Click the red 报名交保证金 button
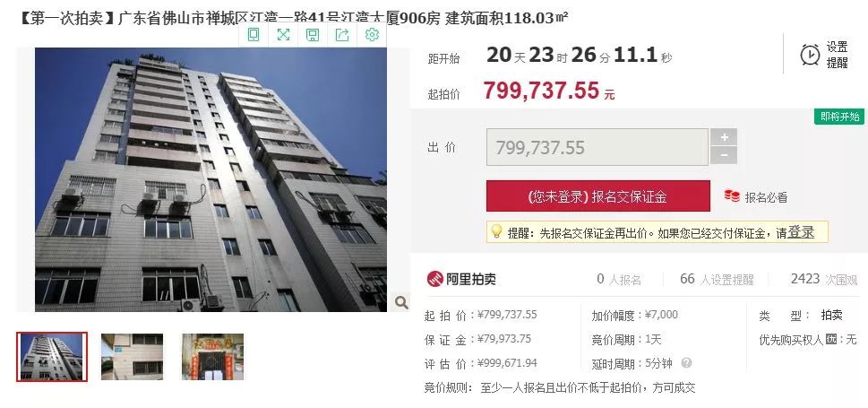This screenshot has height=408, width=868. [597, 196]
